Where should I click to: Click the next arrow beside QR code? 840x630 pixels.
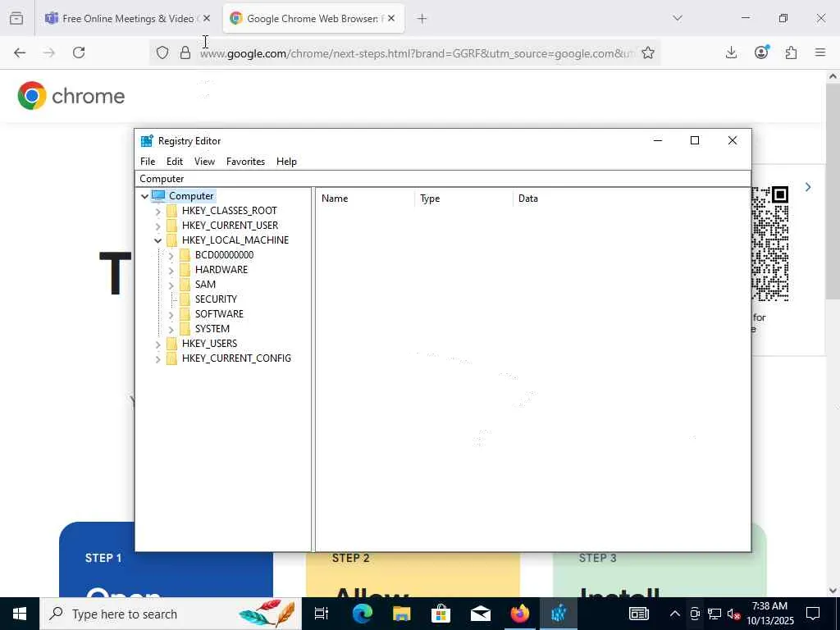point(808,187)
